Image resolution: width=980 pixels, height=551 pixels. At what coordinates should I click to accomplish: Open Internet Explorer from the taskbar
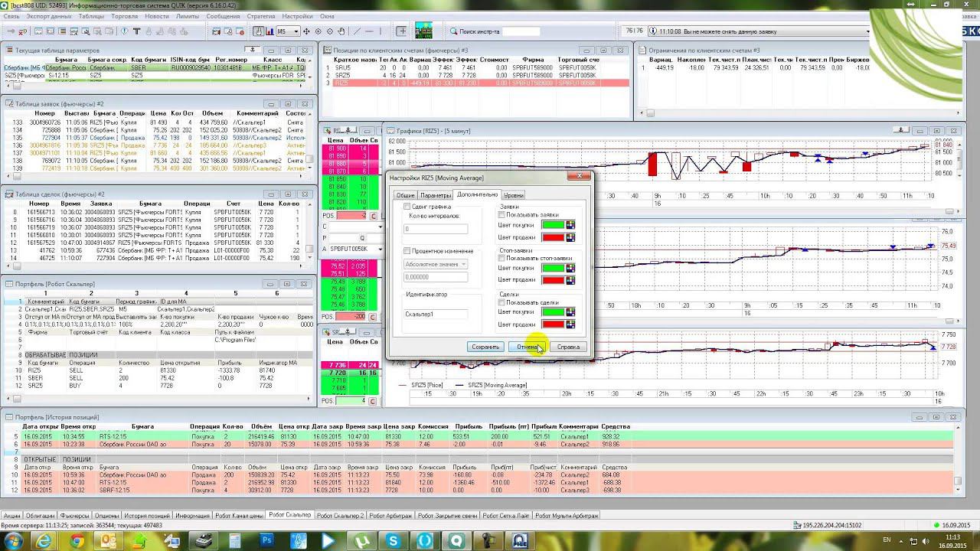43,540
